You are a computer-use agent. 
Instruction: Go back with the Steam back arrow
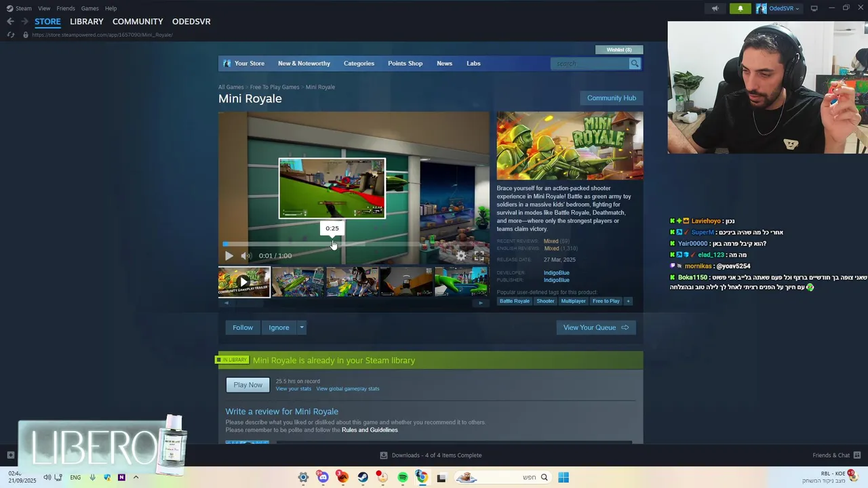pos(10,22)
